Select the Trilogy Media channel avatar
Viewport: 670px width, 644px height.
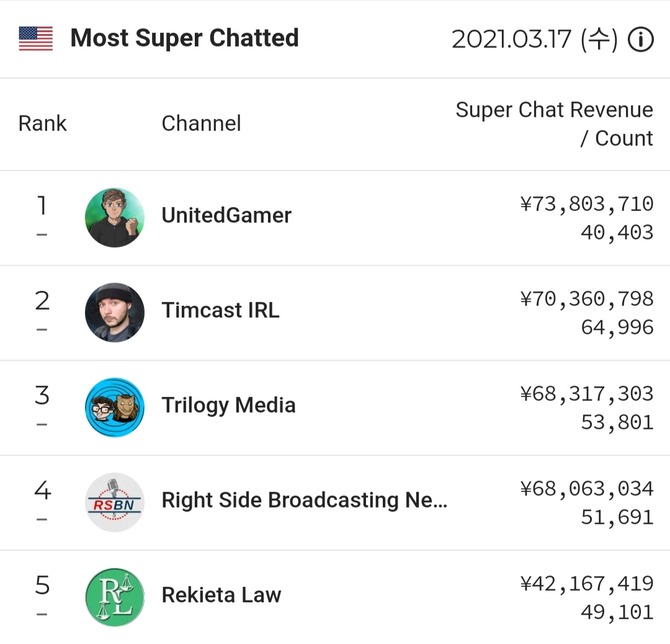[115, 407]
